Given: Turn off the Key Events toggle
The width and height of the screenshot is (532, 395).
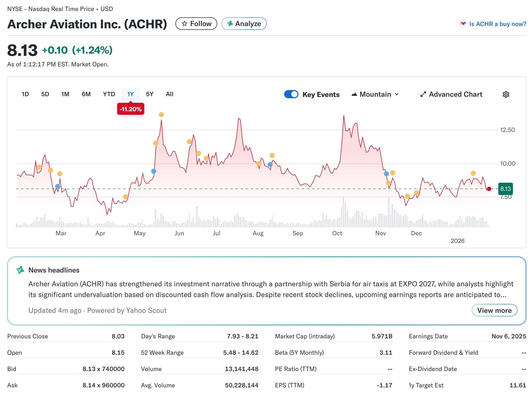Looking at the screenshot, I should (291, 94).
